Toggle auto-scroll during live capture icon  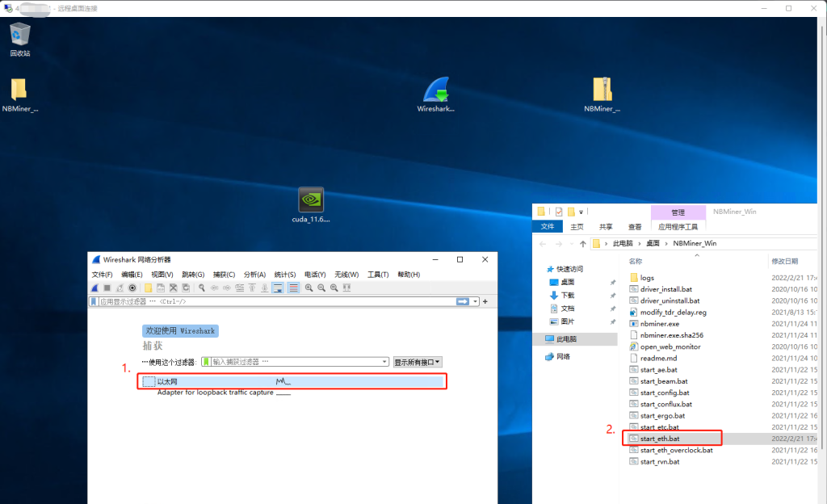point(278,288)
